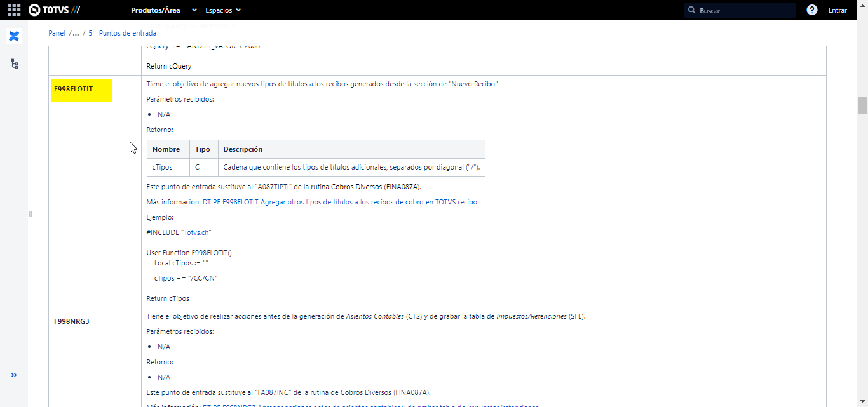Viewport: 868px width, 407px height.
Task: Expand the breadcrumb ellipsis
Action: tap(76, 33)
